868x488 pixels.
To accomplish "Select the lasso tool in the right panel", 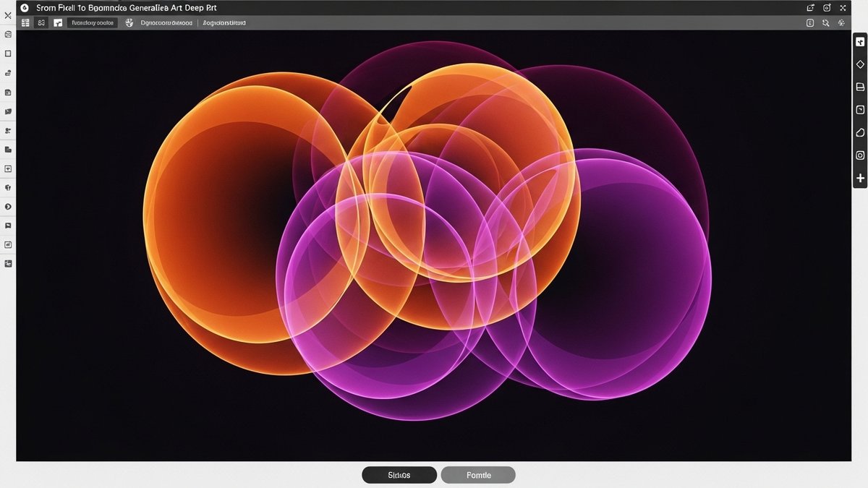I will tap(859, 132).
